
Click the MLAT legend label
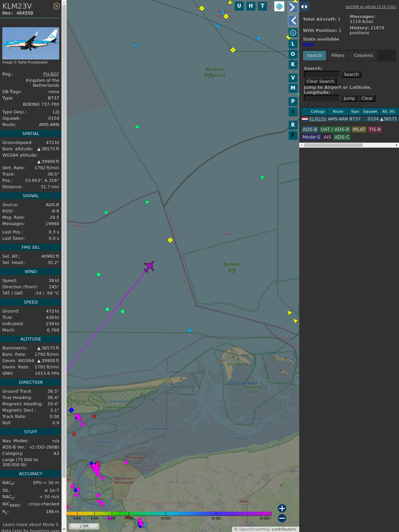point(359,129)
